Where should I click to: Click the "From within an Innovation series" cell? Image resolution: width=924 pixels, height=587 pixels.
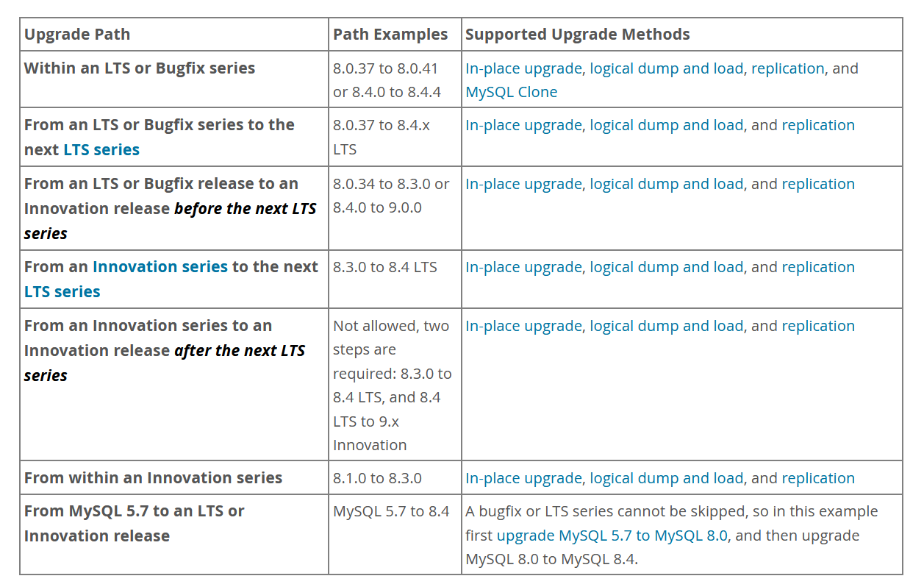point(153,478)
